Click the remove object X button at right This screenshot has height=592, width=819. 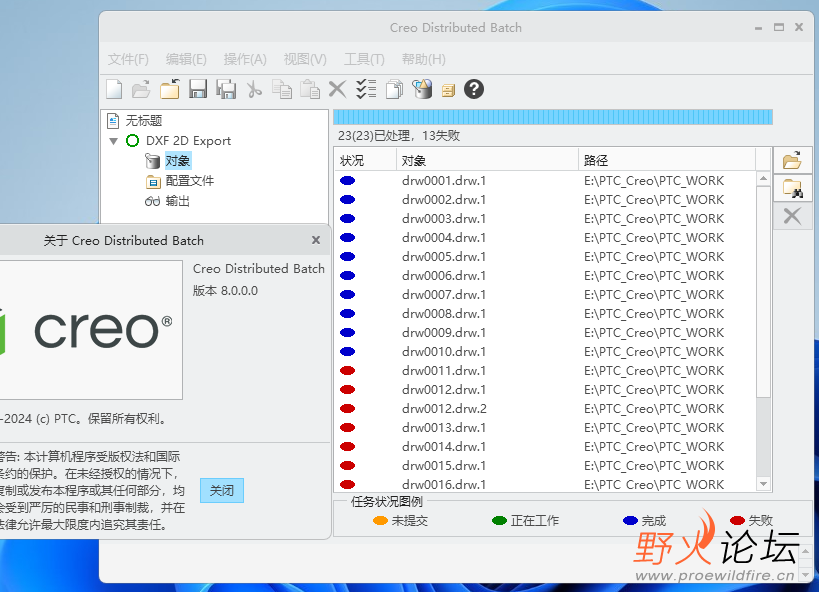point(792,216)
